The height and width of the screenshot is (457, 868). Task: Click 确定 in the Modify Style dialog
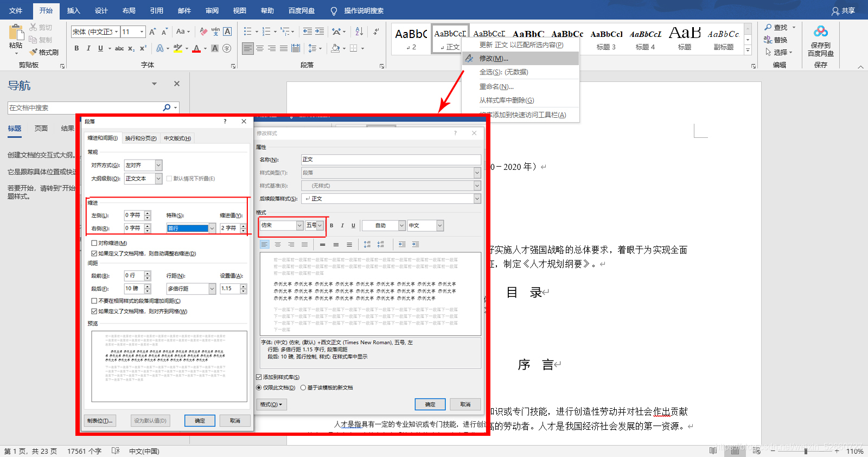coord(430,404)
